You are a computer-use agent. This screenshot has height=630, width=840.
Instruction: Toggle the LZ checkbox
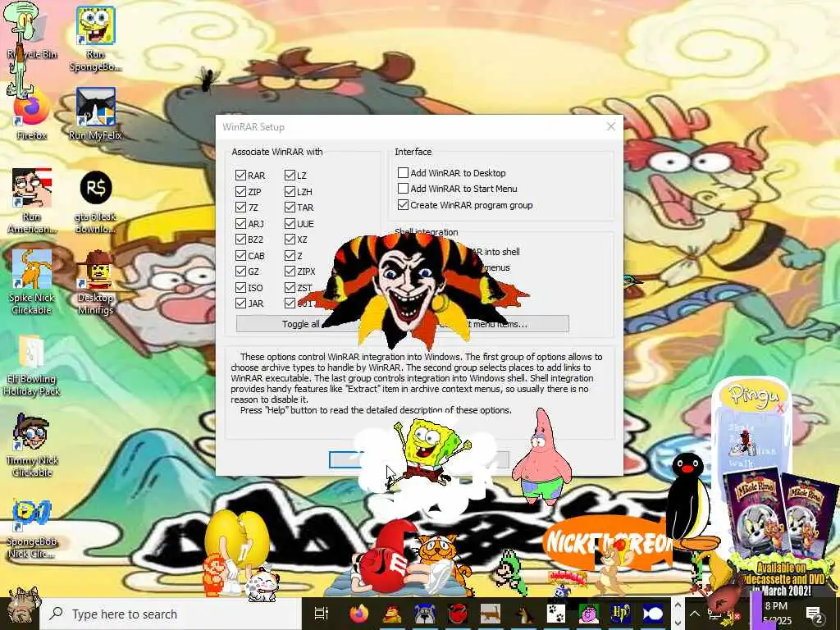pyautogui.click(x=290, y=176)
